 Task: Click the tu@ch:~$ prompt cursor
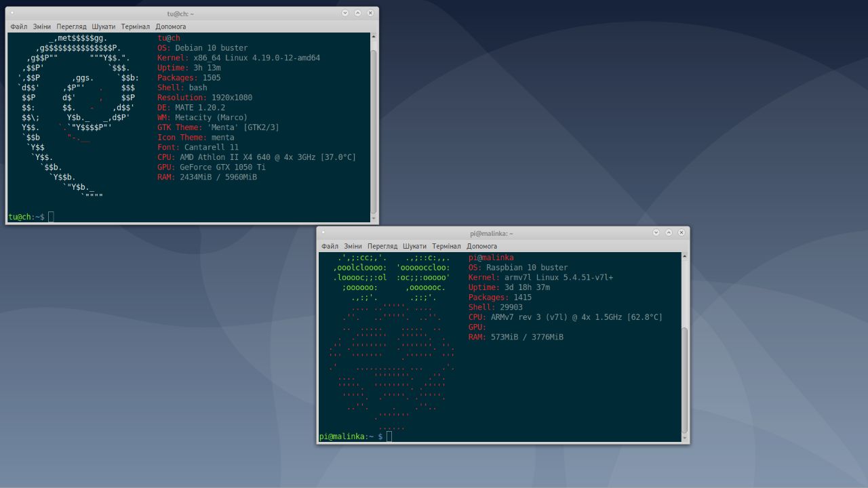51,217
